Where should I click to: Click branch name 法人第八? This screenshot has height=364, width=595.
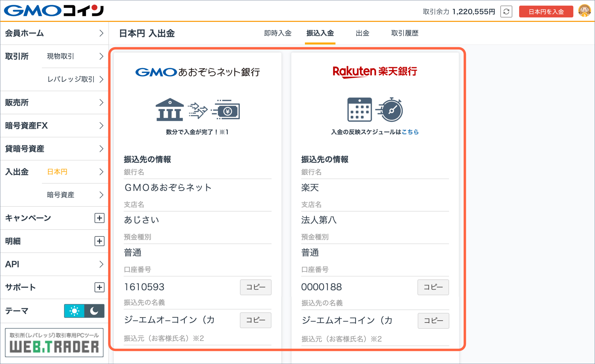pyautogui.click(x=319, y=220)
